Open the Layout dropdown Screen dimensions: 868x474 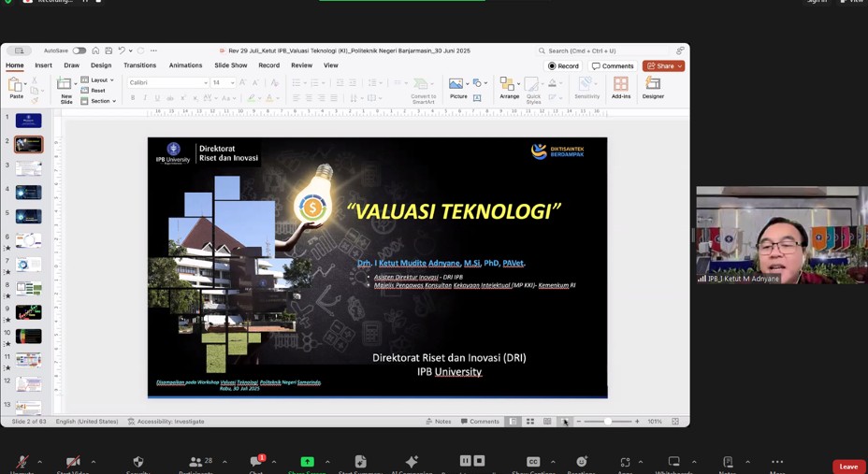point(97,80)
